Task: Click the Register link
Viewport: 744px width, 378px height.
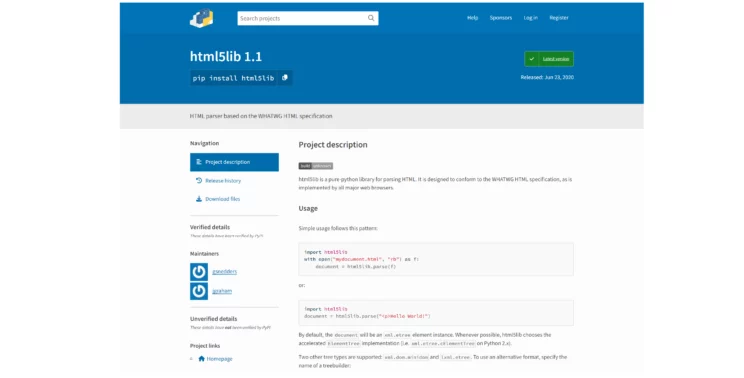Action: [559, 18]
